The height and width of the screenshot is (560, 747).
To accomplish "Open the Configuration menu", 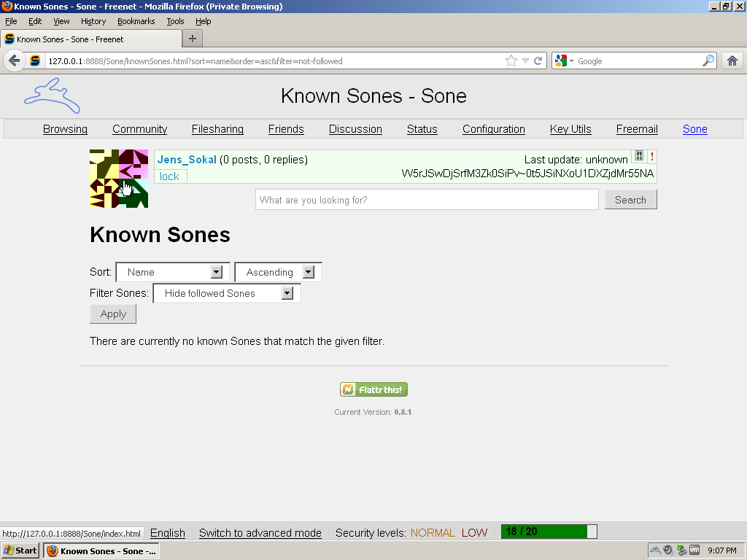I will [494, 129].
